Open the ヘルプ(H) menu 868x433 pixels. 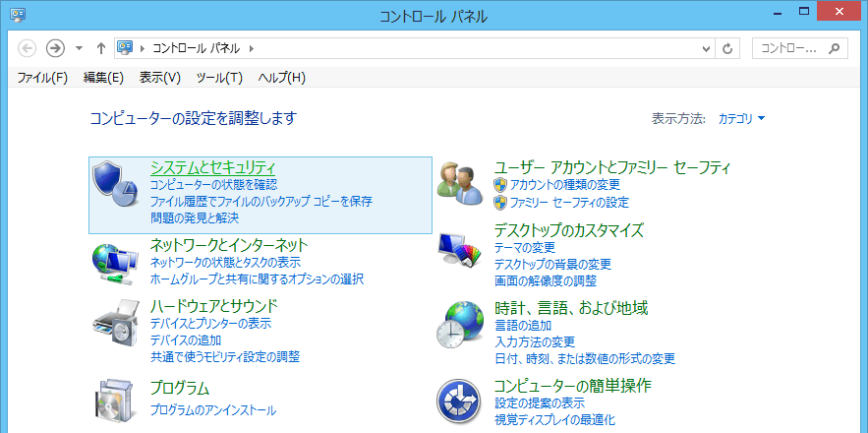pyautogui.click(x=282, y=78)
